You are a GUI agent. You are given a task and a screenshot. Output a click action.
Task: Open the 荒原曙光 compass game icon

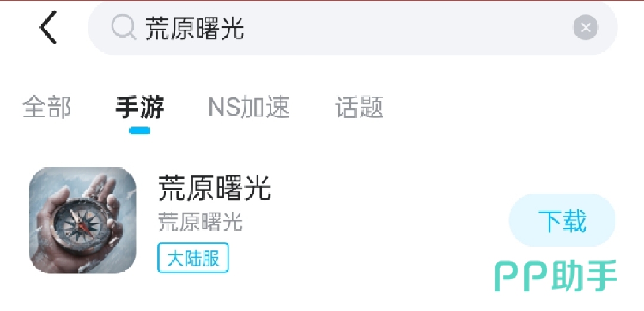pos(82,220)
